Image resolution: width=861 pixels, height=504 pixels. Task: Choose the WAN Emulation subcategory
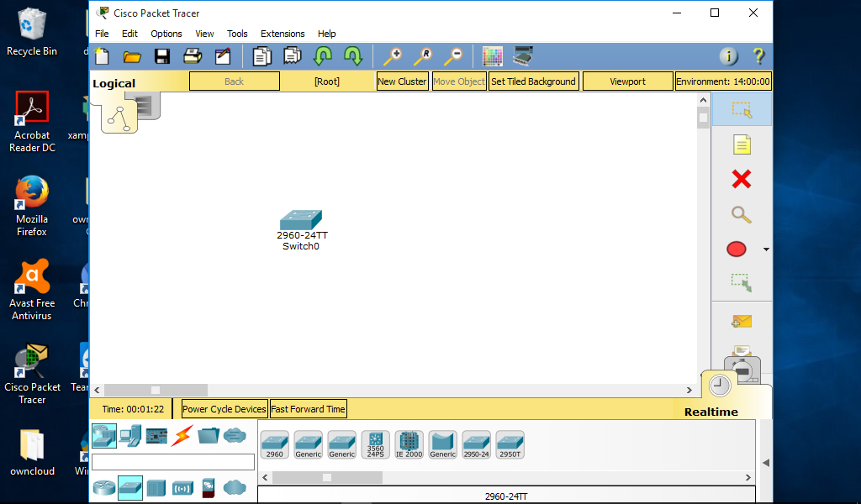[x=235, y=487]
